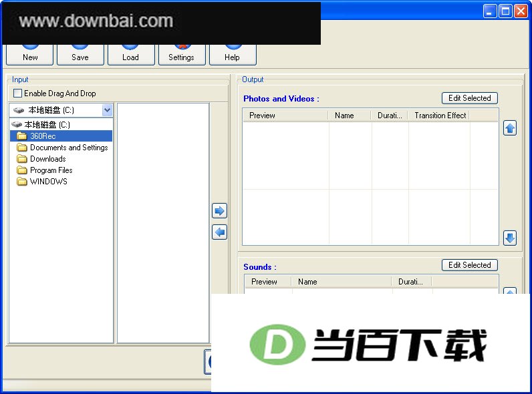The image size is (532, 394).
Task: Select the Documents and Settings folder
Action: (62, 148)
